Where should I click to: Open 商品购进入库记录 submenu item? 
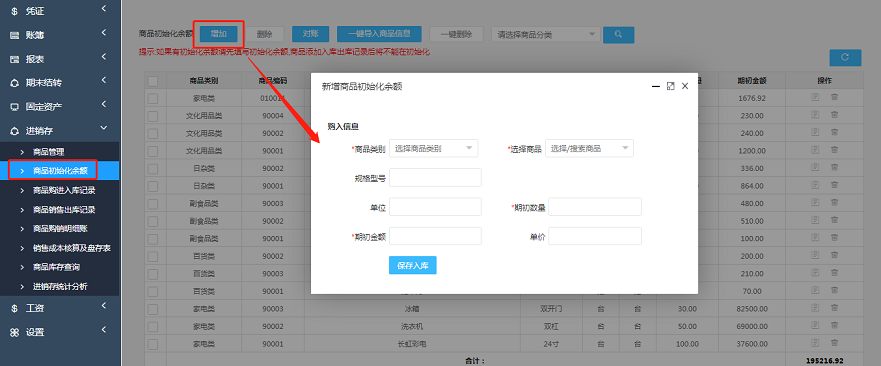click(60, 190)
